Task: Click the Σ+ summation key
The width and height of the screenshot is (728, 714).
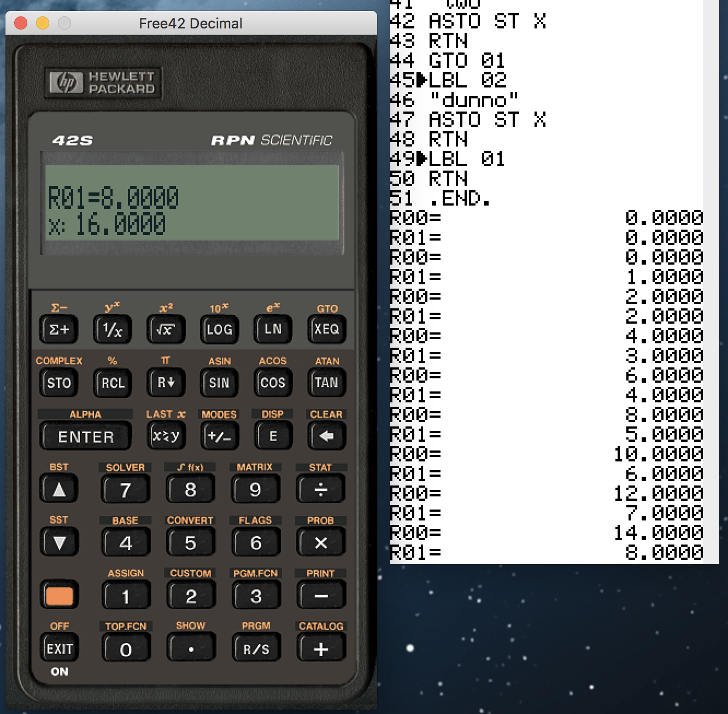Action: (x=59, y=329)
